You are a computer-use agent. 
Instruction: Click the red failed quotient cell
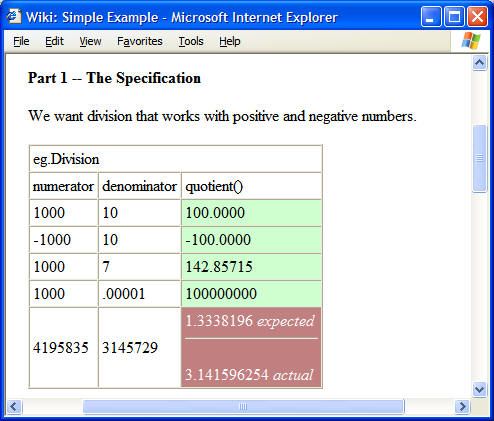coord(251,347)
